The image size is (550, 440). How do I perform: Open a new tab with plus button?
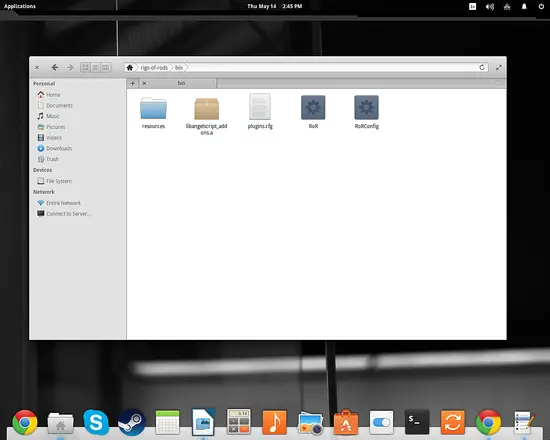point(133,83)
